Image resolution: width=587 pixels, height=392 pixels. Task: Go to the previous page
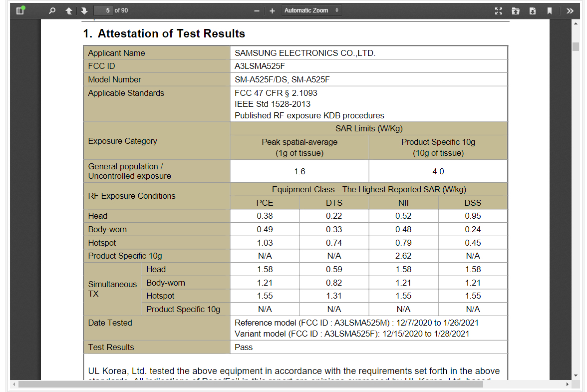pos(69,10)
